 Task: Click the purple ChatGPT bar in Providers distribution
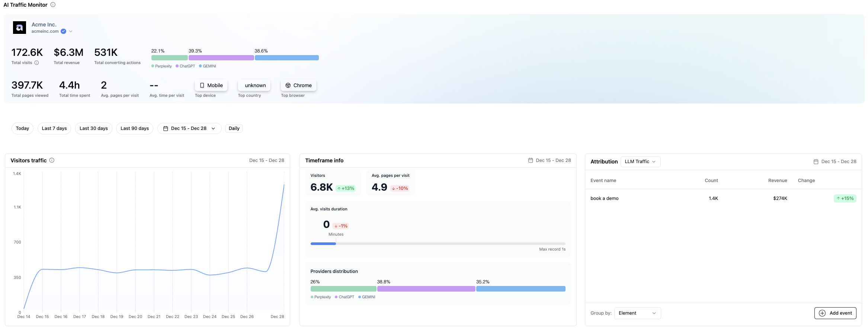426,289
